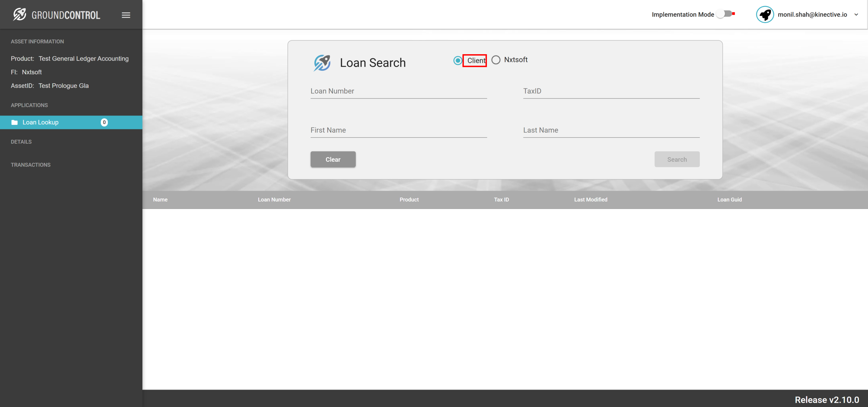The height and width of the screenshot is (407, 868).
Task: Focus the TaxID input field
Action: click(x=611, y=91)
